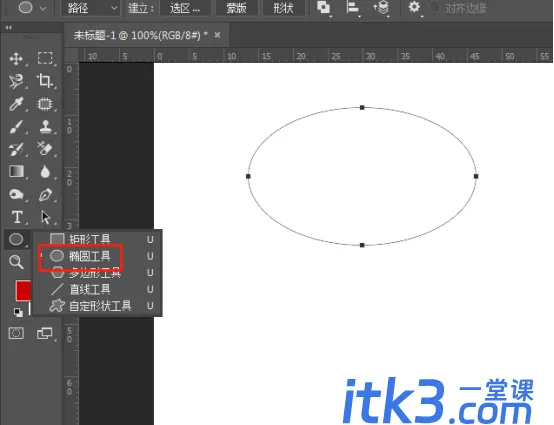Image resolution: width=554 pixels, height=425 pixels.
Task: Select the Rectangular Marquee tool
Action: 45,58
